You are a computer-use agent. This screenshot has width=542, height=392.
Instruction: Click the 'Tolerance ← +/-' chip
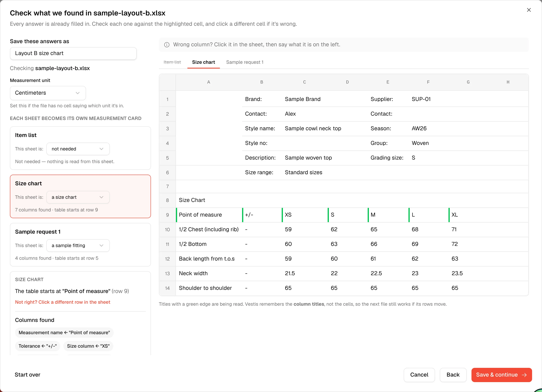point(37,346)
